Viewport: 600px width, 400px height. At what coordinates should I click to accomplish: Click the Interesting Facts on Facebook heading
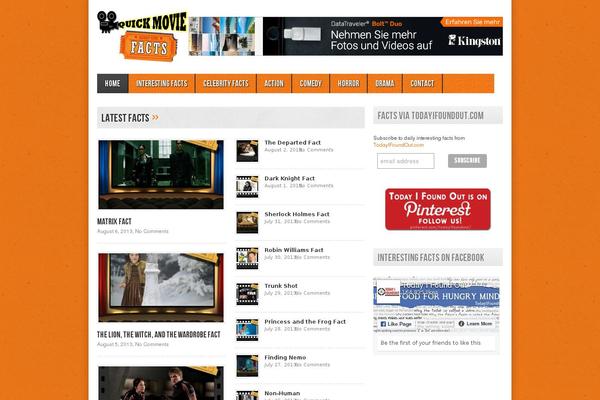pyautogui.click(x=430, y=258)
